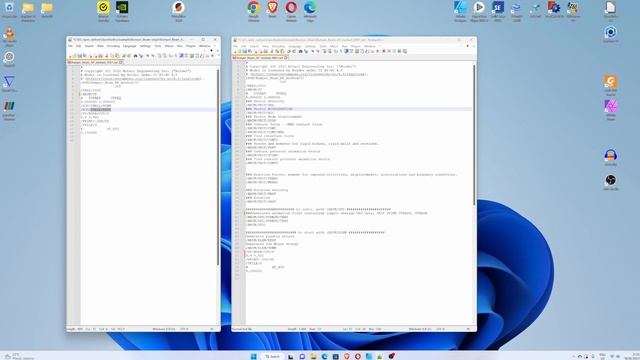Open tab list dropdown arrow in right Notepad++
This screenshot has height=360, width=640.
467,46
